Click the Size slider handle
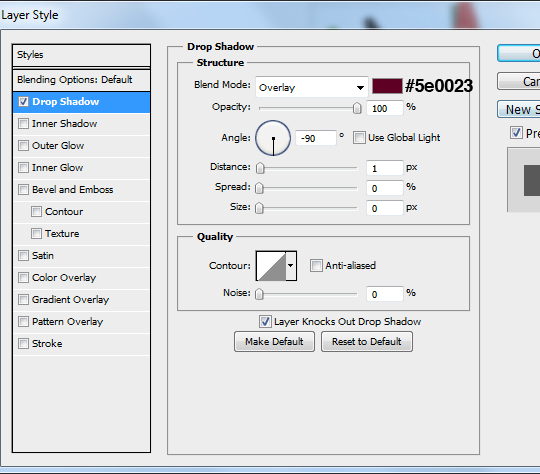Image resolution: width=540 pixels, height=474 pixels. (259, 208)
